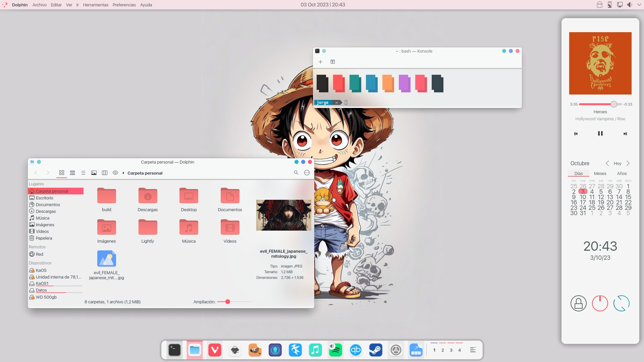Open Descargas place in sidebar
This screenshot has height=362, width=644.
coord(56,212)
